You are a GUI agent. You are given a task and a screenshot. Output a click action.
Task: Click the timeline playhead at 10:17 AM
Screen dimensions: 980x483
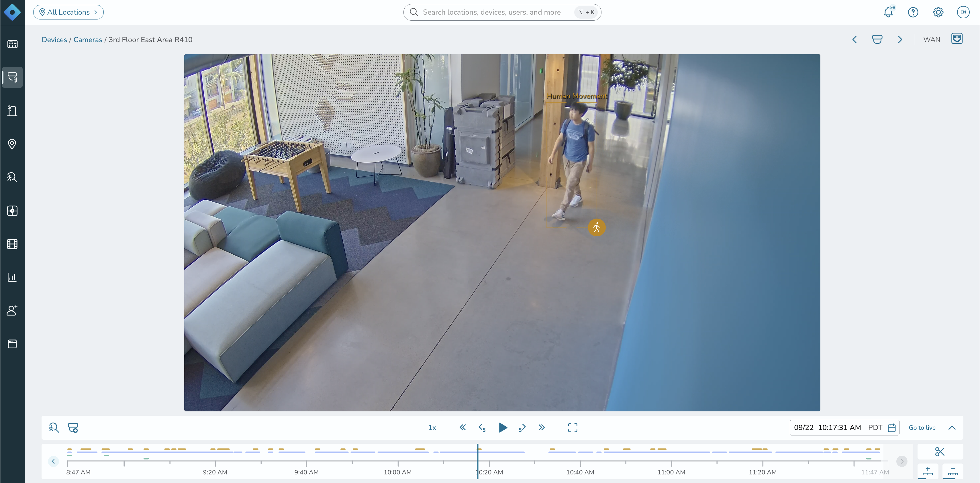click(477, 461)
